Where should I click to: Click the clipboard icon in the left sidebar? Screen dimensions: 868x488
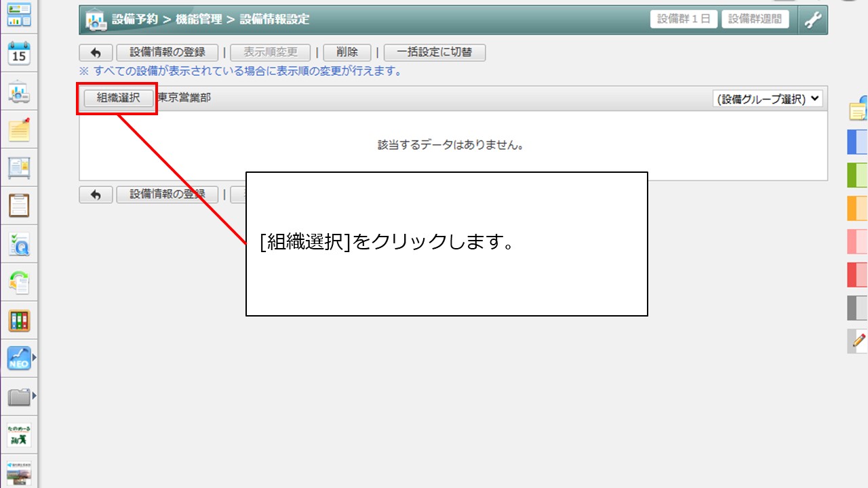click(x=18, y=205)
